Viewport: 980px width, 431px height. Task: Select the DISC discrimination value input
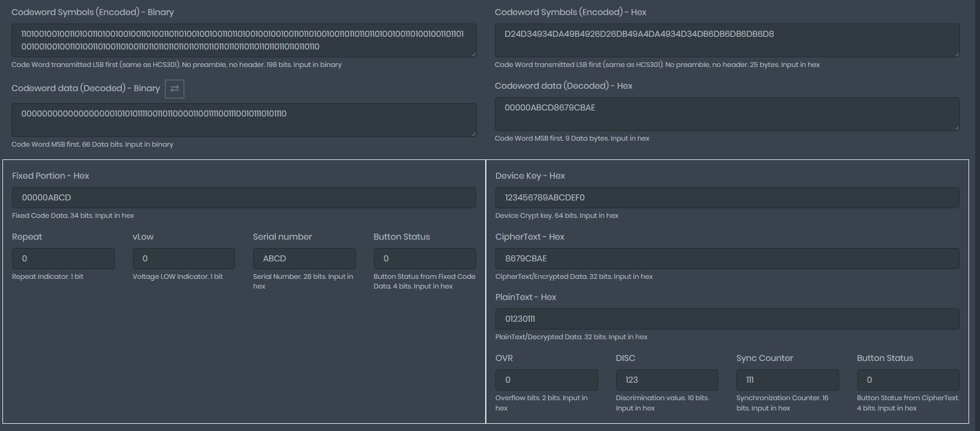[x=666, y=380]
